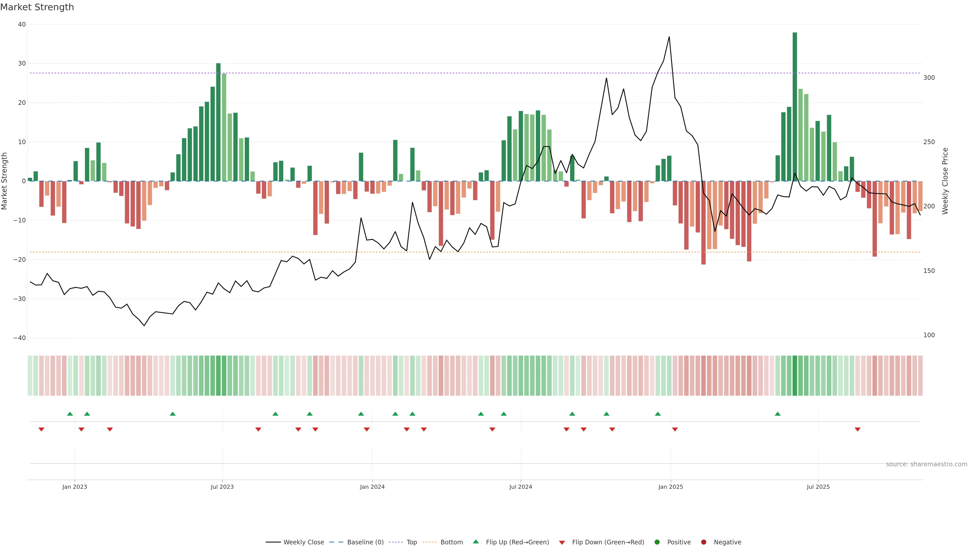
Task: Click the tallest green bar near 38 strength
Action: (795, 106)
